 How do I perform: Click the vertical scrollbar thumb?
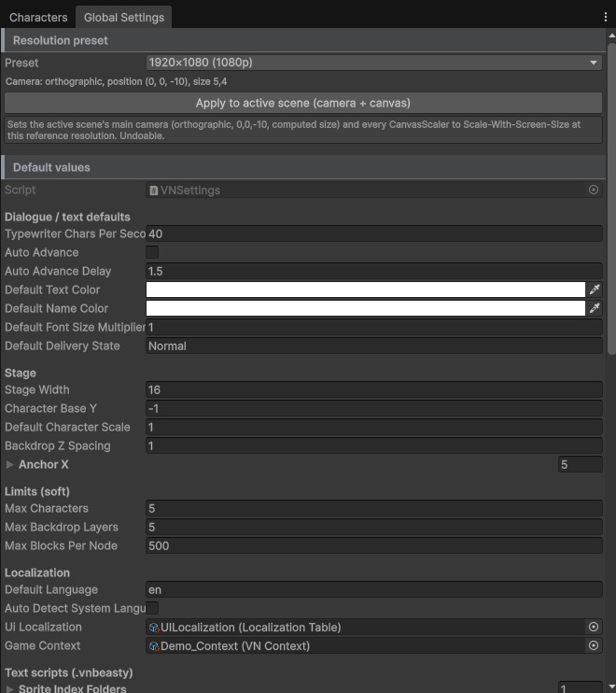pyautogui.click(x=611, y=199)
